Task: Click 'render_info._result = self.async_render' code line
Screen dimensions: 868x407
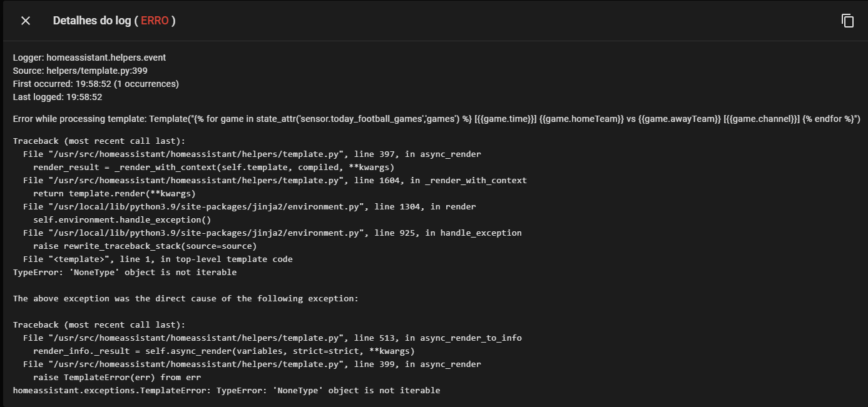Action: point(224,351)
